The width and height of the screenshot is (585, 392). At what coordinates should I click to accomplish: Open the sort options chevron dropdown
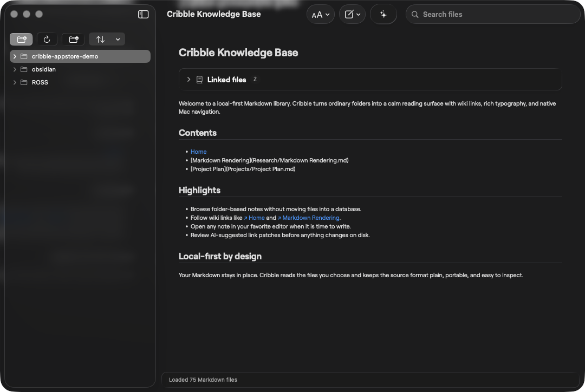(118, 39)
